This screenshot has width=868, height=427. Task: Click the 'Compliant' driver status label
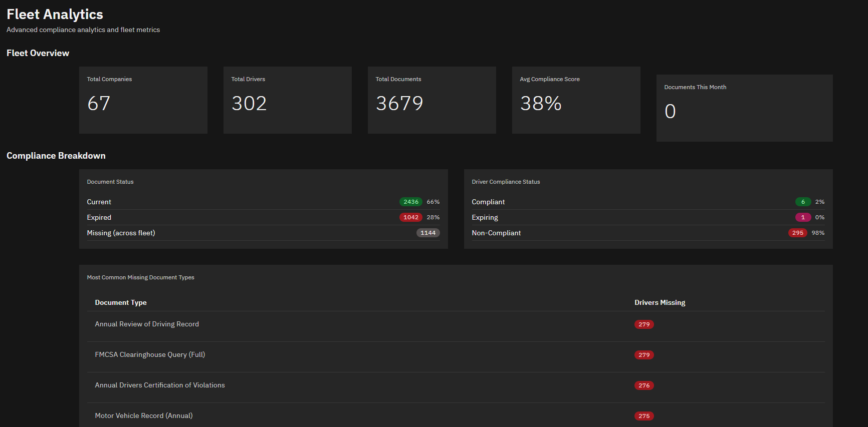tap(488, 202)
